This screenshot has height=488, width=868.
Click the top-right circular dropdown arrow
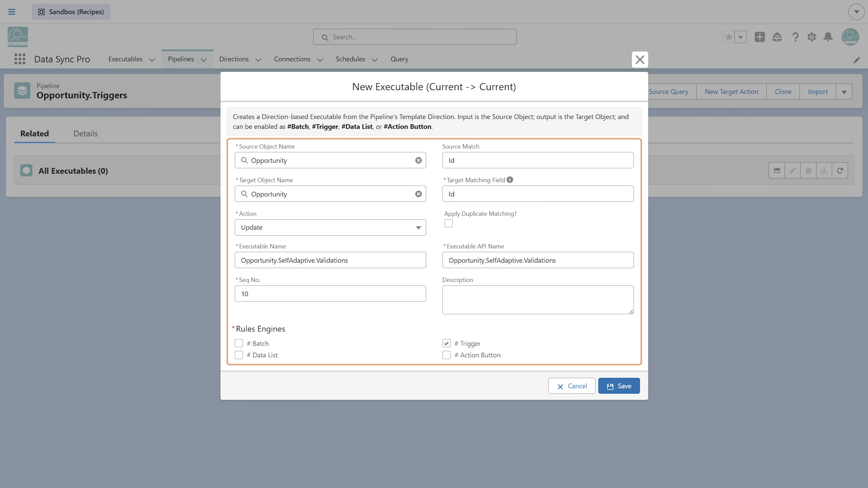(x=856, y=12)
